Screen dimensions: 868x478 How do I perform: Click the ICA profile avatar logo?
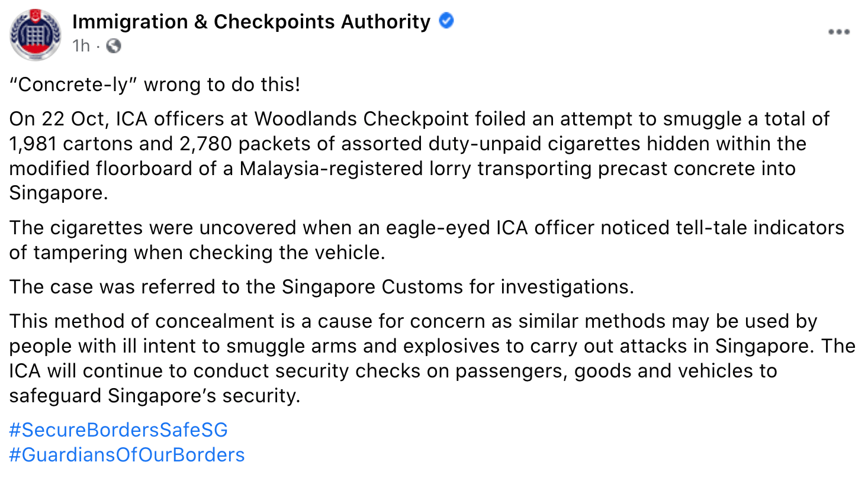[x=35, y=35]
